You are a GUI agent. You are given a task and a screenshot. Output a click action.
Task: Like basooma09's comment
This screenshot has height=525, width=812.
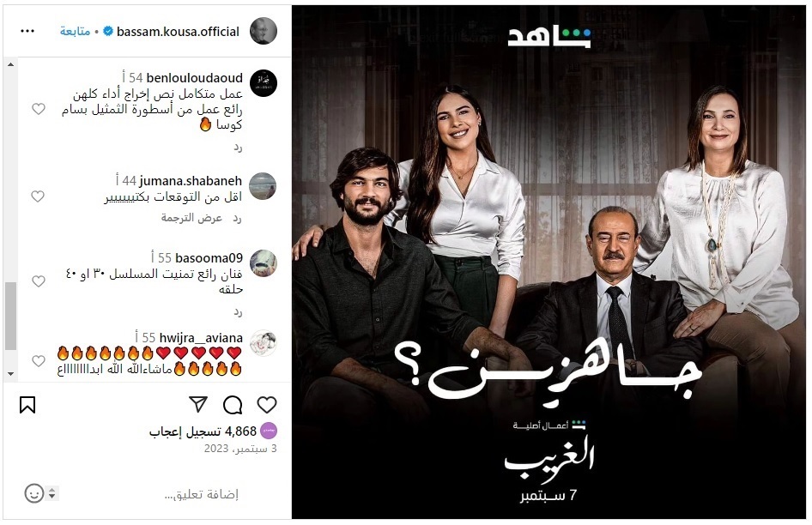click(39, 281)
